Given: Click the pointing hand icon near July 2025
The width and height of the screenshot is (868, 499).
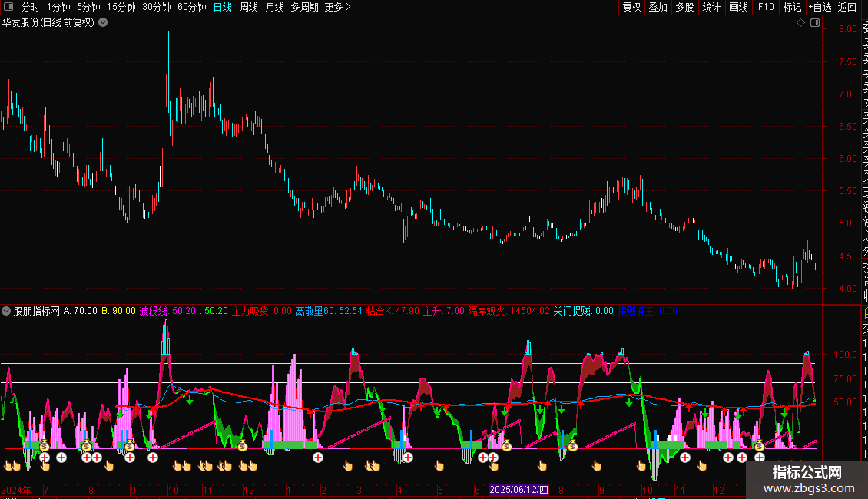Looking at the screenshot, I should click(542, 466).
